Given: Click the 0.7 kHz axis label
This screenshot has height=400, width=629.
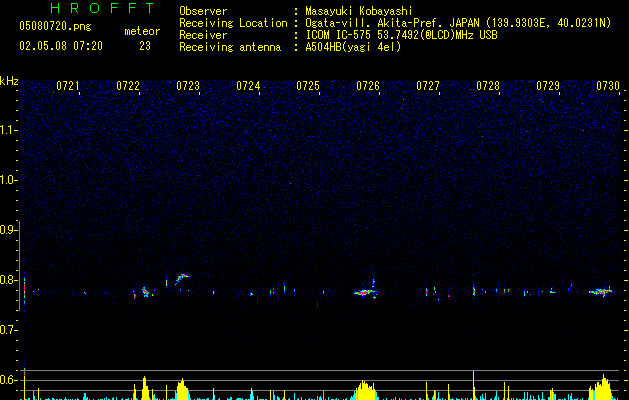Looking at the screenshot, I should point(9,330).
